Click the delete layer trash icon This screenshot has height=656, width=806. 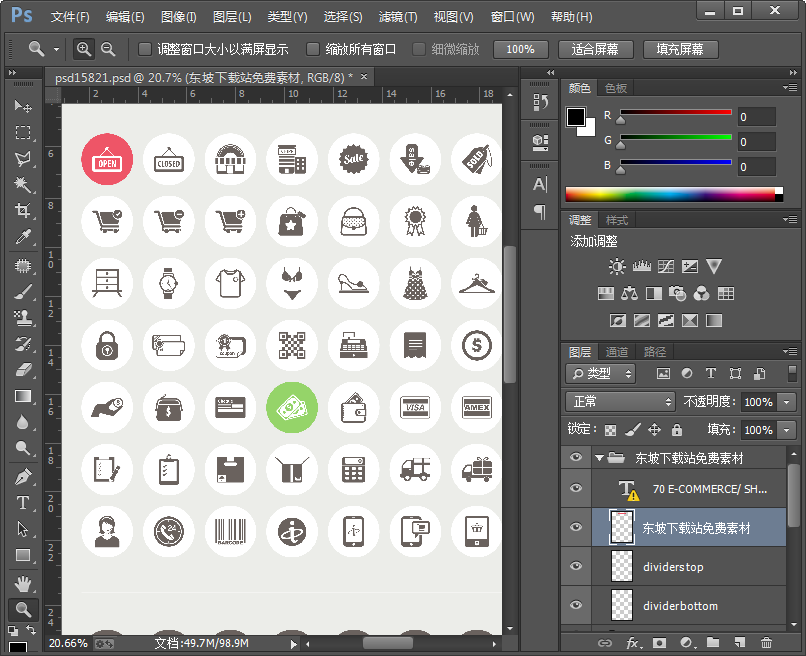(x=766, y=643)
